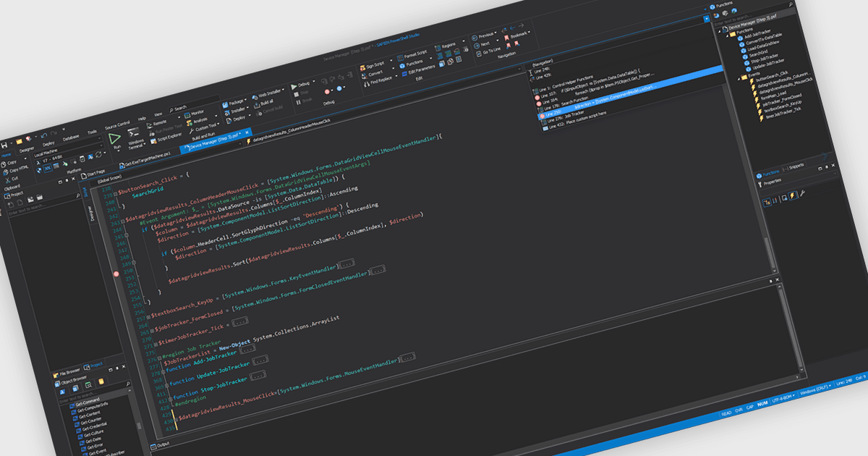Collapse the Events folder in Functions tree
Image resolution: width=868 pixels, height=456 pixels.
click(739, 79)
